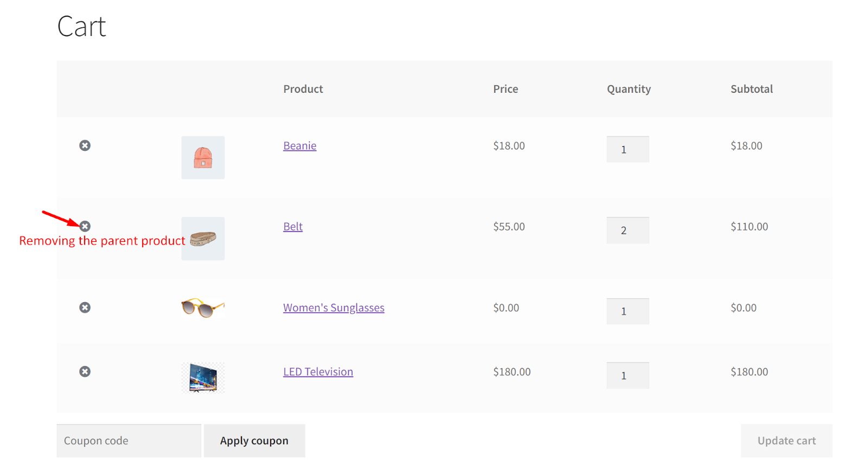Screen dimensions: 868x474
Task: Focus the Beanie quantity field
Action: click(x=628, y=149)
